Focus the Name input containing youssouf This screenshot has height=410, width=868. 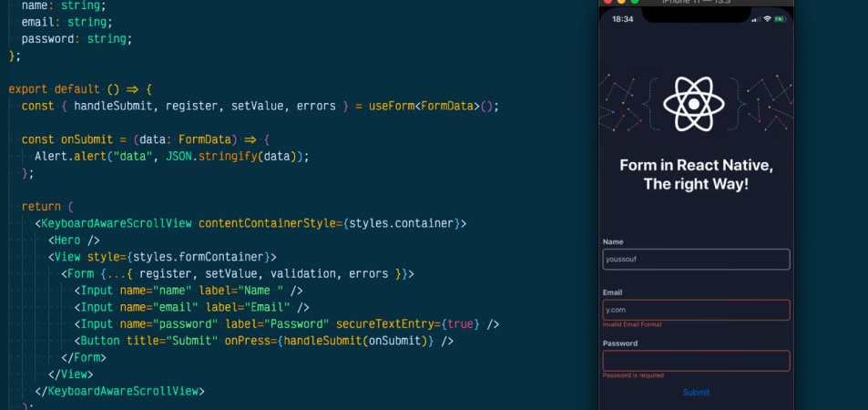tap(696, 260)
